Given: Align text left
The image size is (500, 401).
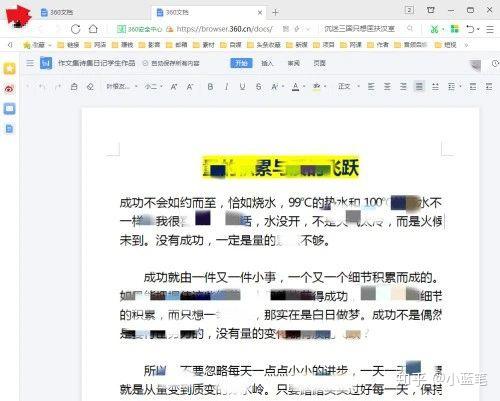Looking at the screenshot, I should coord(371,87).
